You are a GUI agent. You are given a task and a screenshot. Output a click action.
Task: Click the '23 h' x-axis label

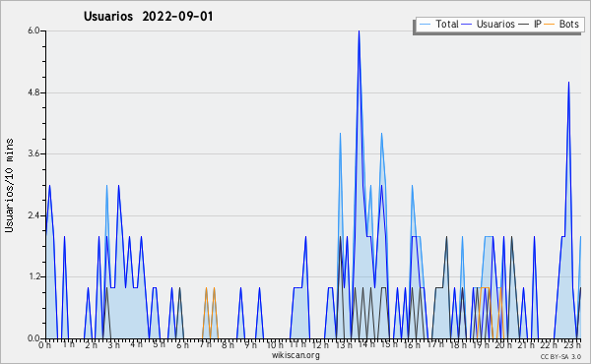pyautogui.click(x=573, y=344)
